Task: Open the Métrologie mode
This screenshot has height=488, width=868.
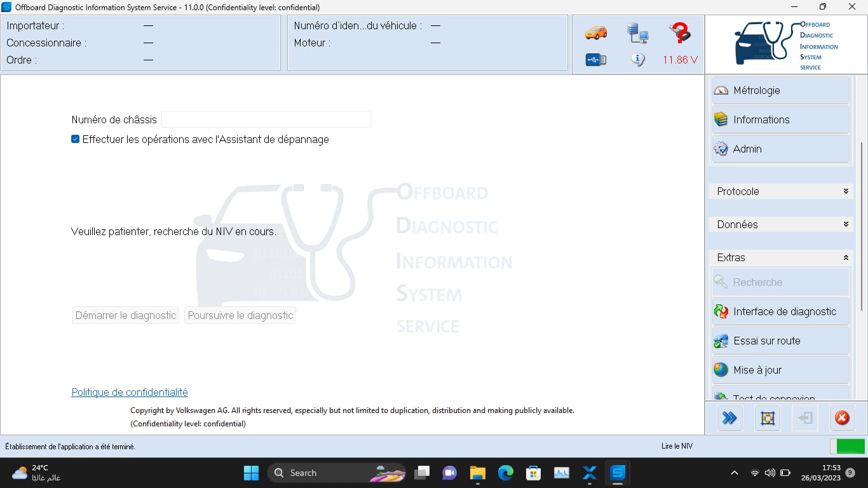Action: click(780, 90)
